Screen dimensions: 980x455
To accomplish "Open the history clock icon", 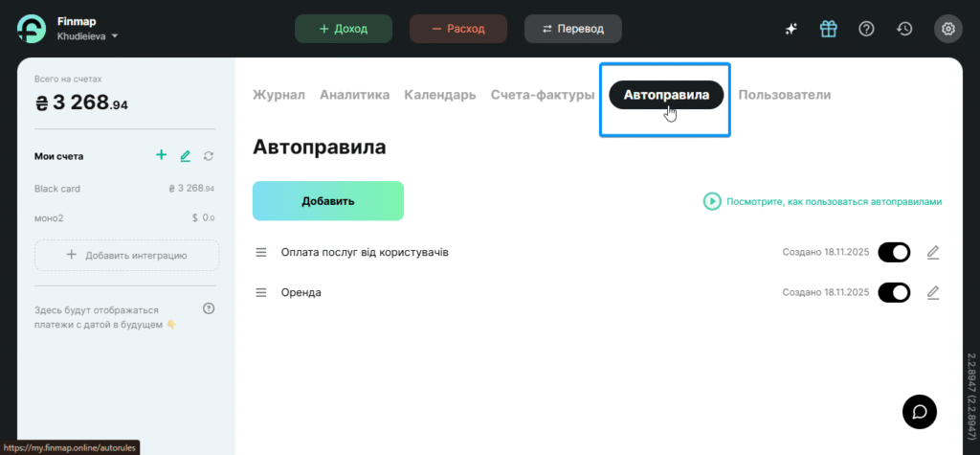I will (904, 29).
